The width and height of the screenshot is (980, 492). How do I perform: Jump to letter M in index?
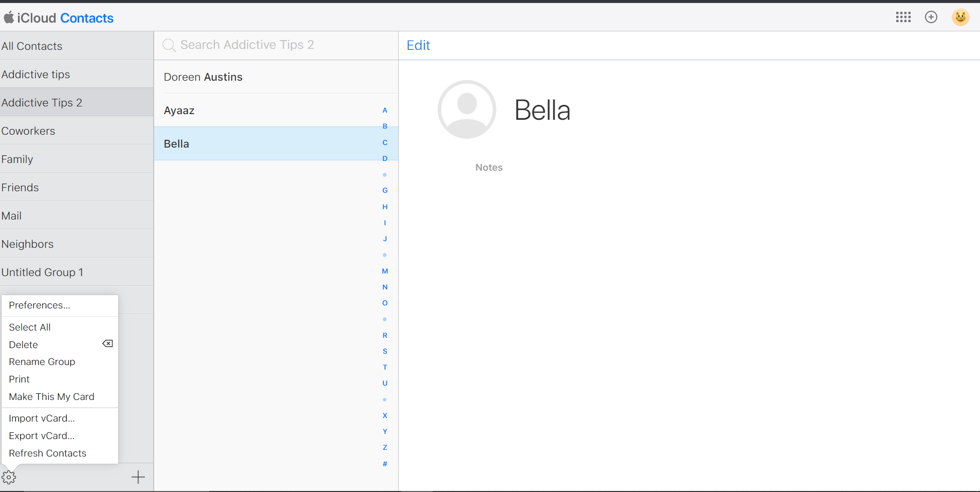coord(385,271)
